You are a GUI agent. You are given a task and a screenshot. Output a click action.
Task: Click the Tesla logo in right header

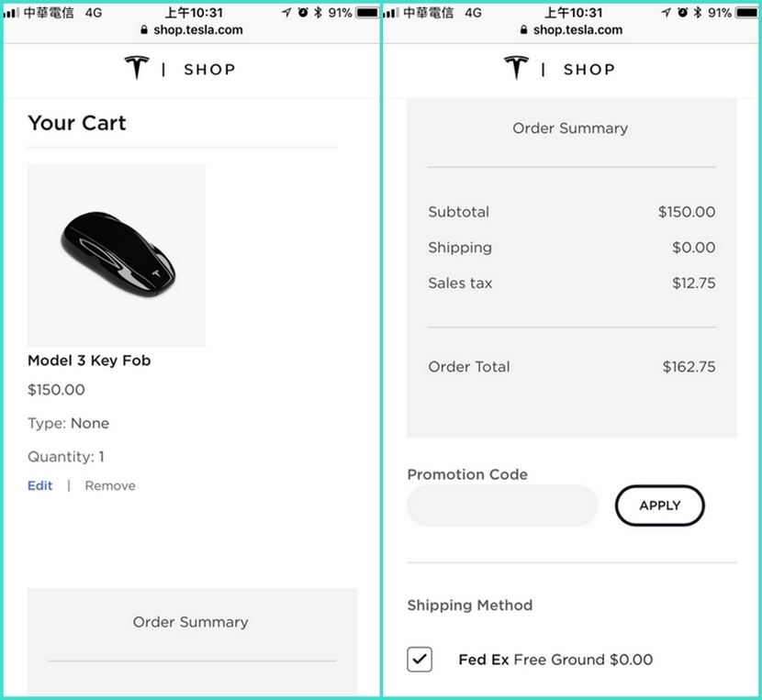pos(516,68)
